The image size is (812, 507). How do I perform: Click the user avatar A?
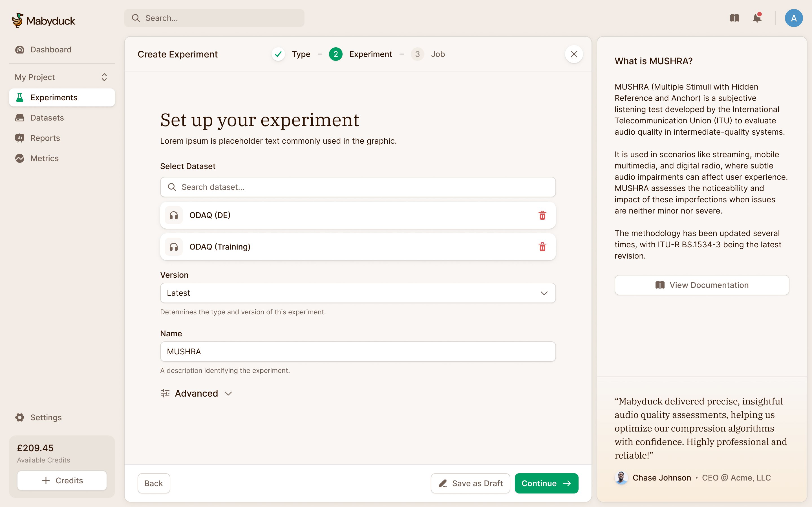point(794,18)
